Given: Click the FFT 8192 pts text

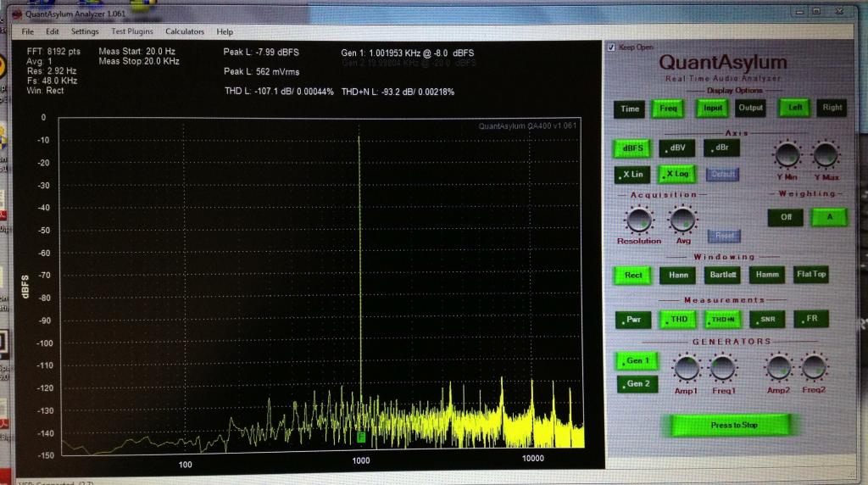Looking at the screenshot, I should (x=53, y=51).
